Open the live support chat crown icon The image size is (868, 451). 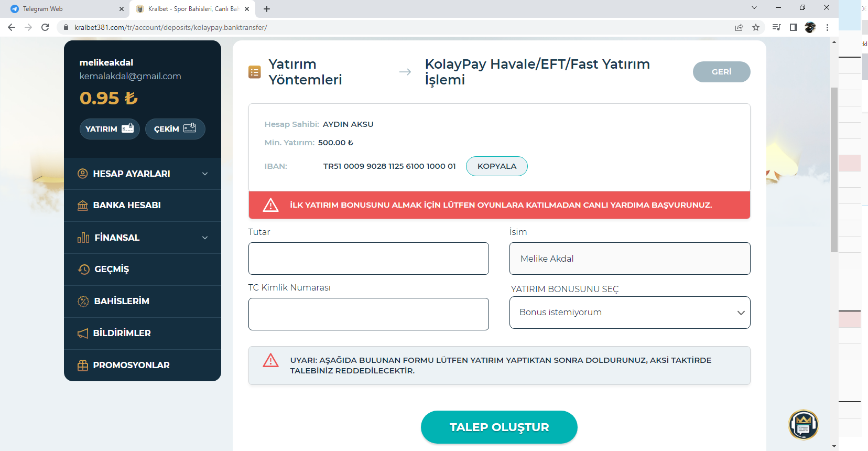(x=804, y=425)
